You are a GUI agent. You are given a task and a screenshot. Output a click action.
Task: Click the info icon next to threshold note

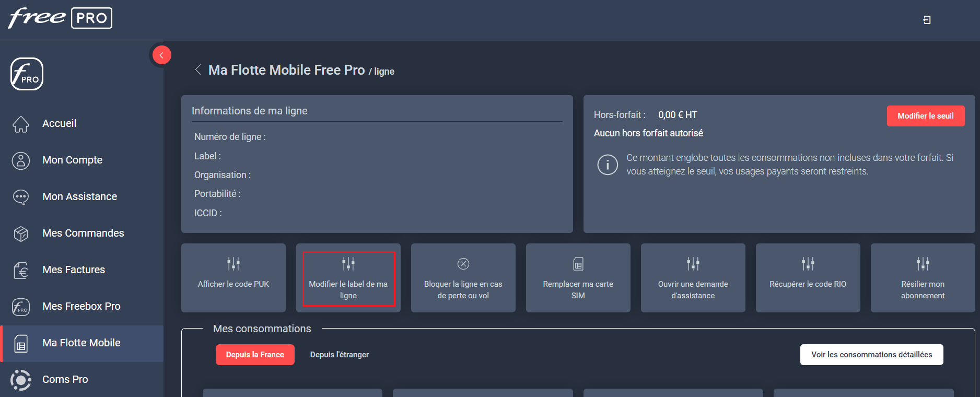(x=608, y=165)
